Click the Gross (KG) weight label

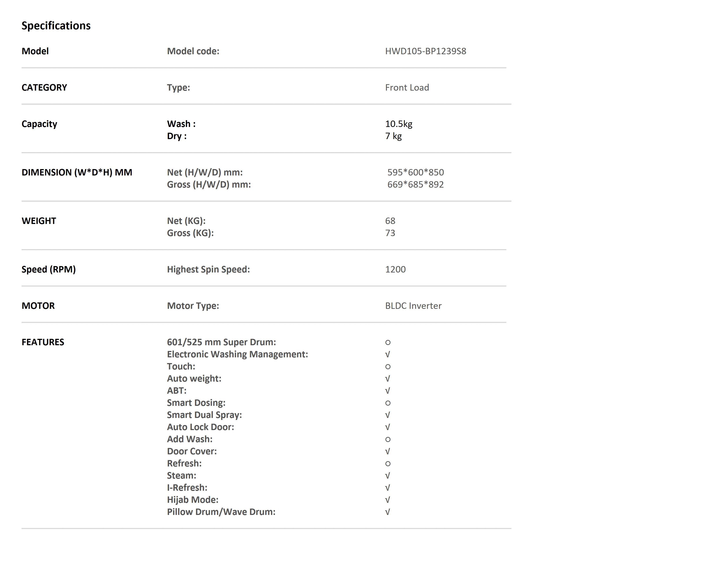pos(190,233)
